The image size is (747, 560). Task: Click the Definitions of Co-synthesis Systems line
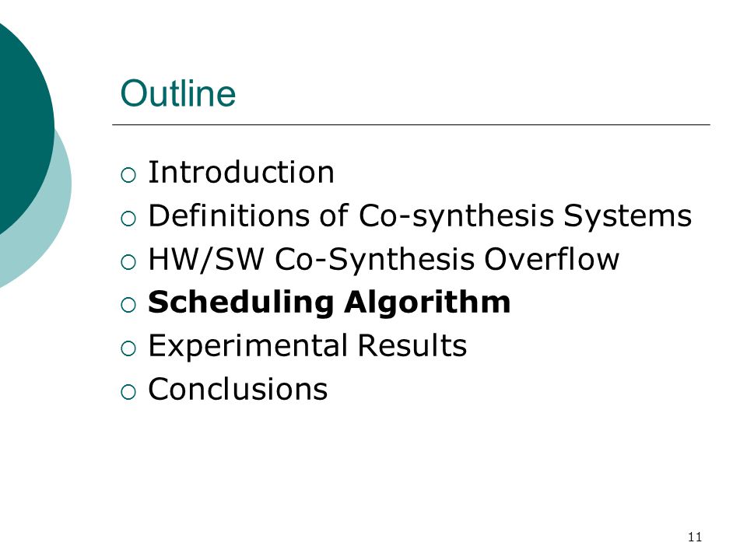pyautogui.click(x=419, y=217)
